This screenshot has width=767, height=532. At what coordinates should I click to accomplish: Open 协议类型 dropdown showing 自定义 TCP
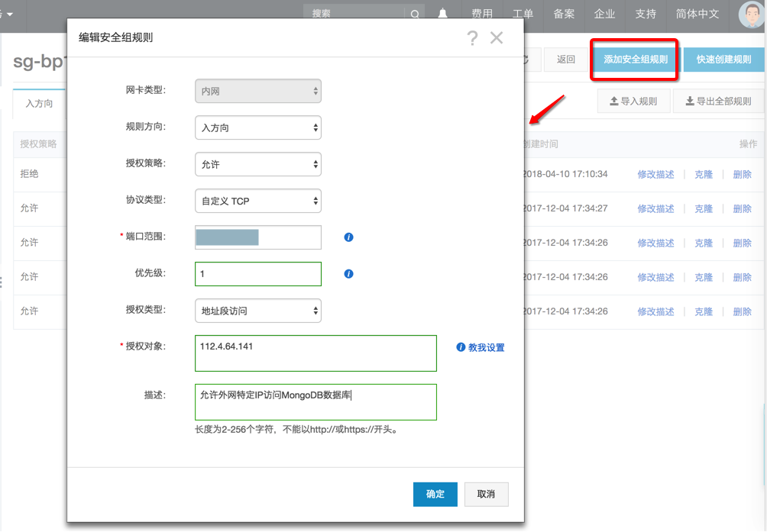(257, 201)
